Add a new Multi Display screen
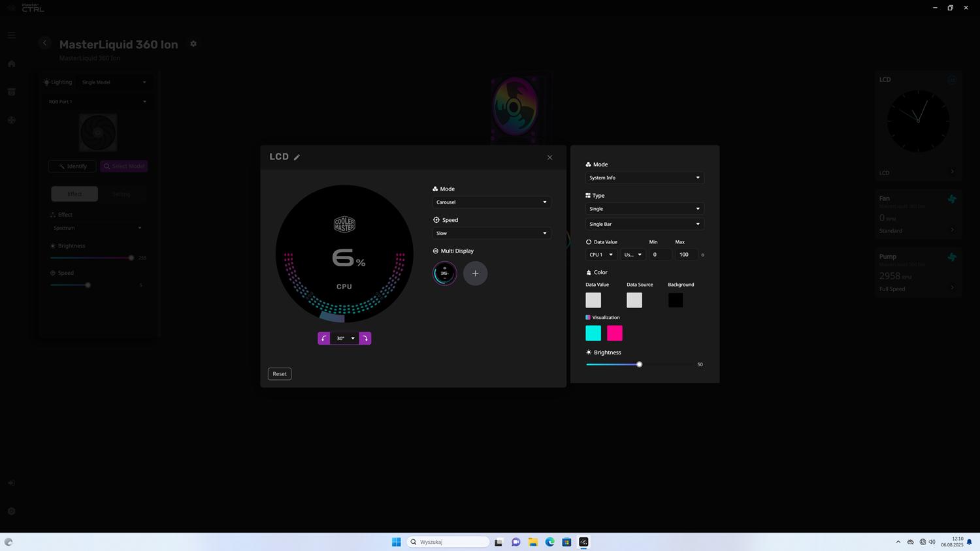 point(475,274)
